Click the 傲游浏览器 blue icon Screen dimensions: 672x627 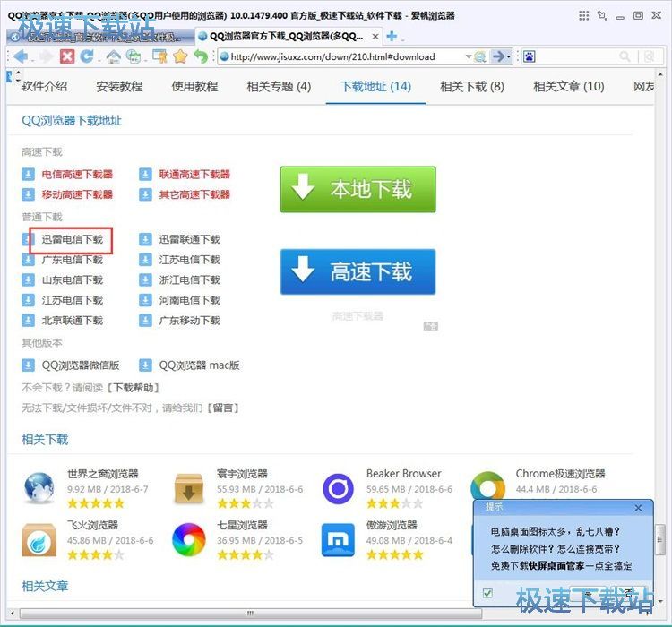click(x=338, y=539)
